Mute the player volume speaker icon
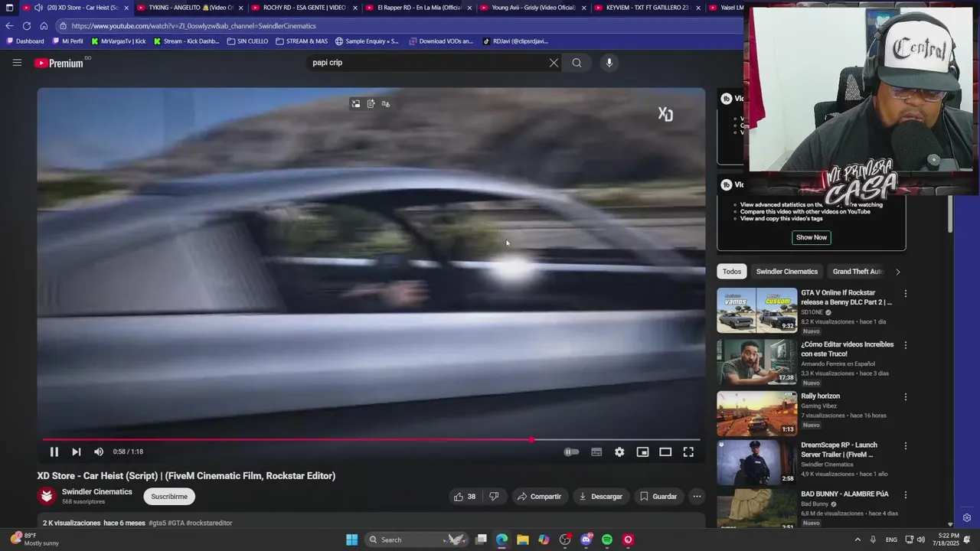Image resolution: width=980 pixels, height=551 pixels. click(x=99, y=452)
